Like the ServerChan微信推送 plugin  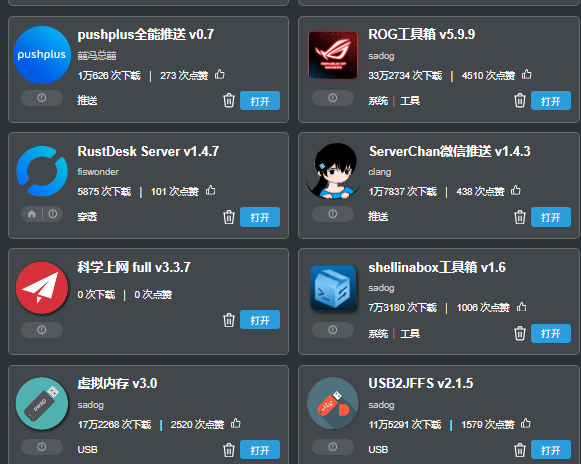click(516, 190)
